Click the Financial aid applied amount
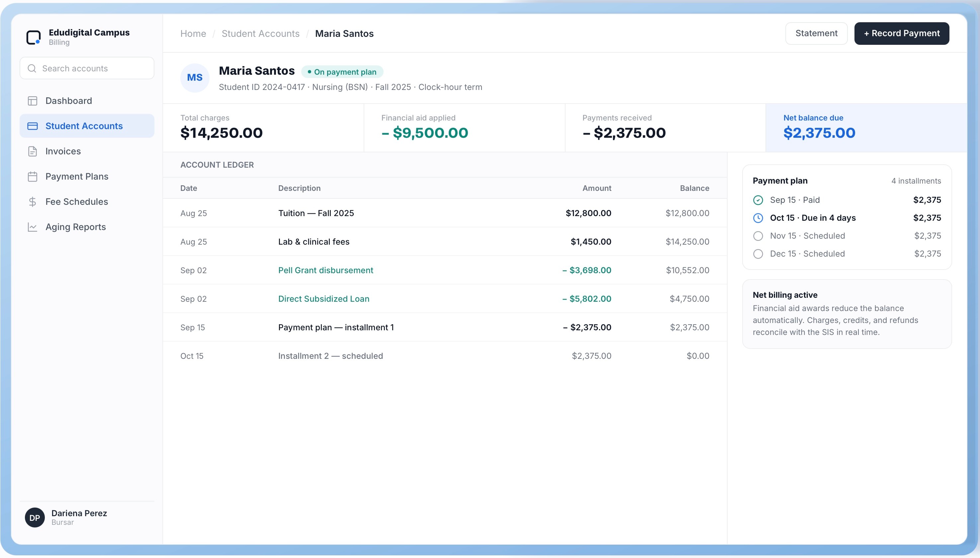This screenshot has width=980, height=558. pos(425,133)
